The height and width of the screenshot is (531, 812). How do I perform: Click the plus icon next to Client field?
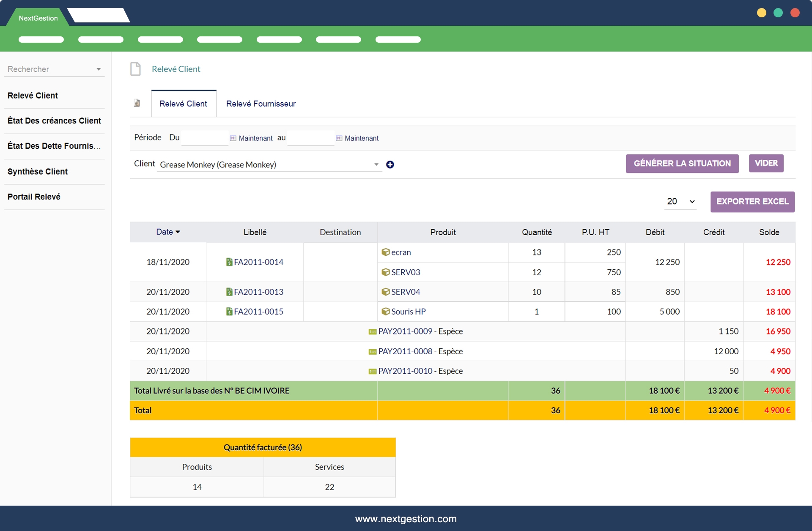pyautogui.click(x=390, y=164)
